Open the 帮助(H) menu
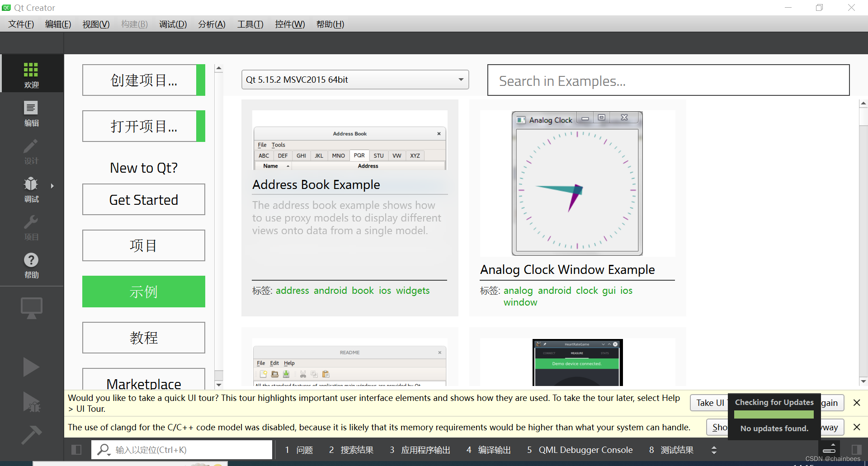 click(330, 24)
